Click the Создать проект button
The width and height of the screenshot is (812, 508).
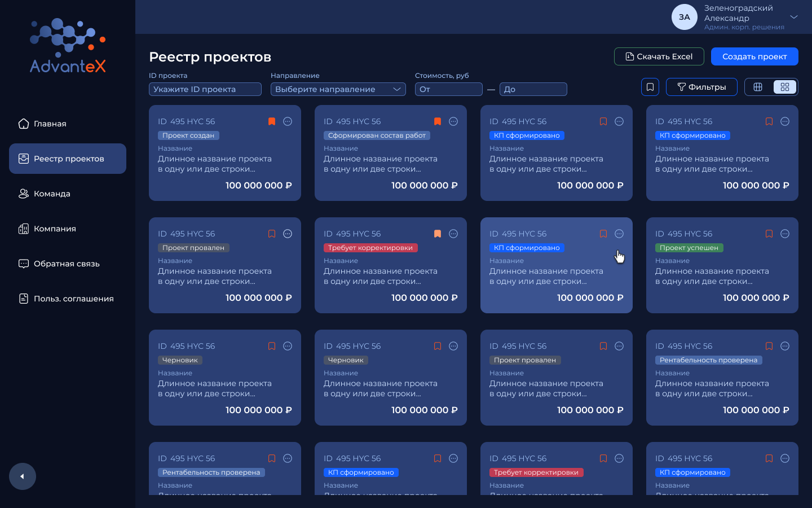click(x=754, y=56)
